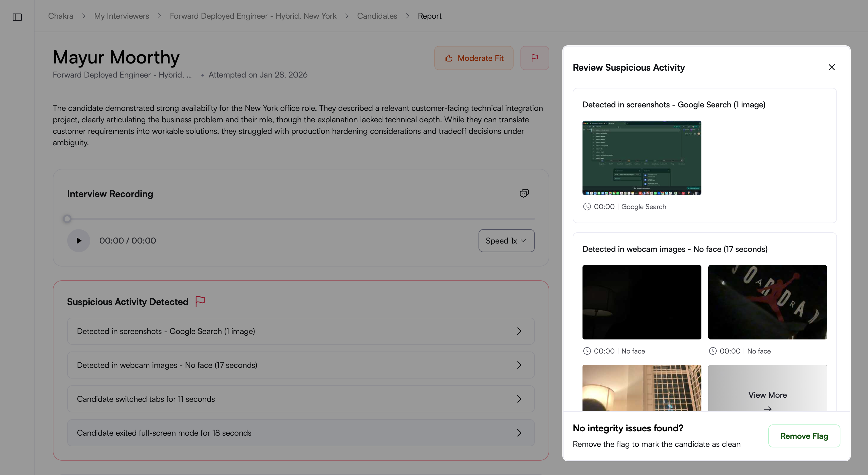Click the red flag icon button
The height and width of the screenshot is (475, 868).
click(x=535, y=58)
